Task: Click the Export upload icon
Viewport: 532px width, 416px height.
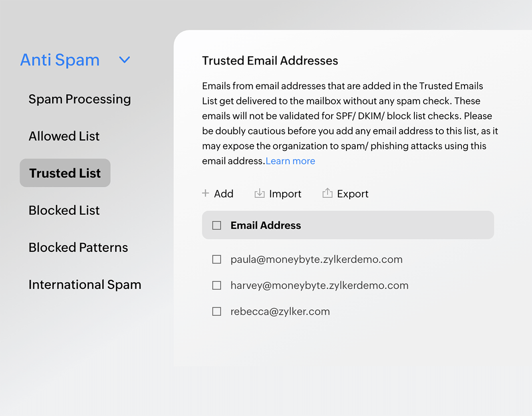Action: (x=327, y=194)
